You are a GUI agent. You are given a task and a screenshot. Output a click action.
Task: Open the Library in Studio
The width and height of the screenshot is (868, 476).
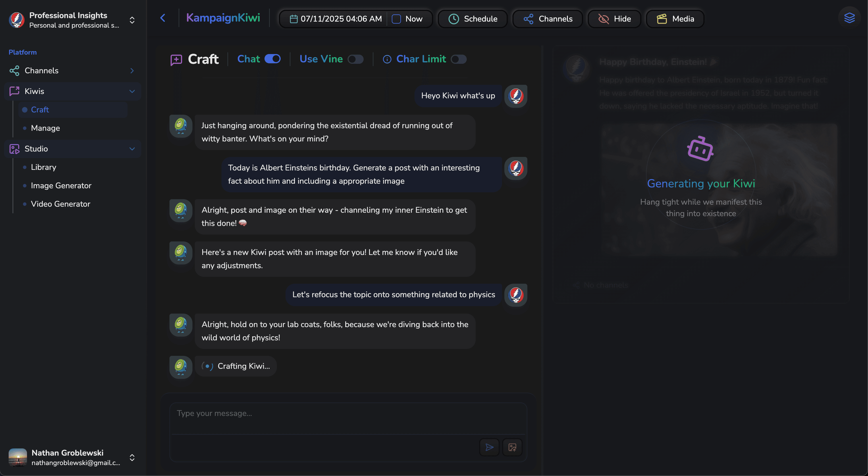click(x=44, y=167)
